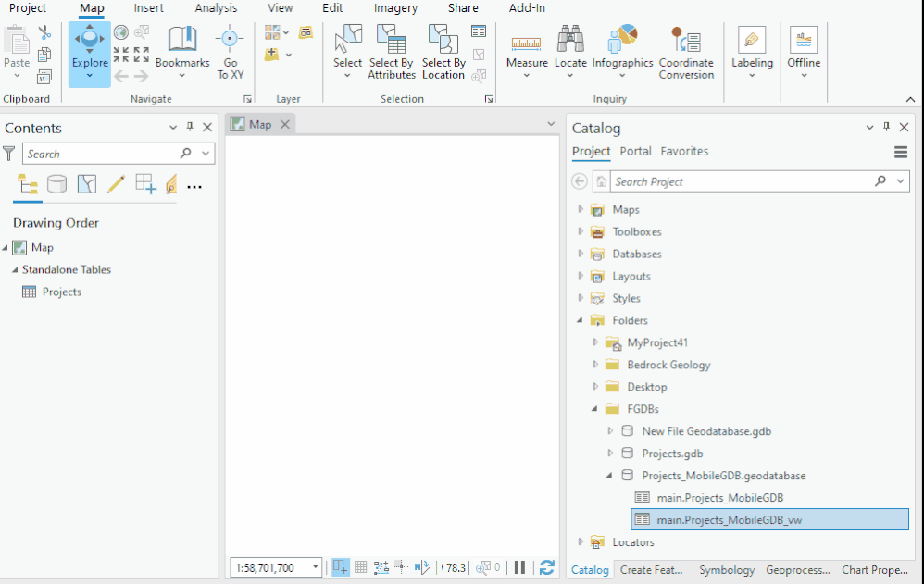Switch to Favorites tab in Catalog
The width and height of the screenshot is (924, 584).
pyautogui.click(x=684, y=152)
